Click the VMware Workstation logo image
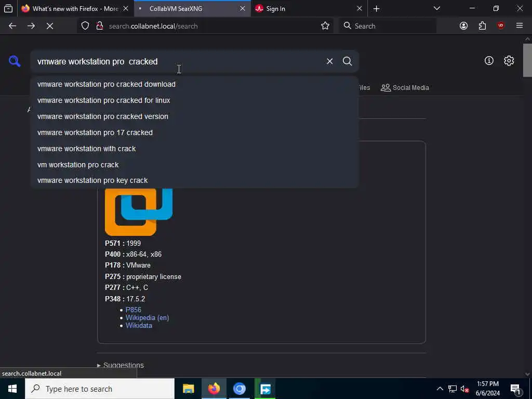The height and width of the screenshot is (399, 532). click(139, 212)
